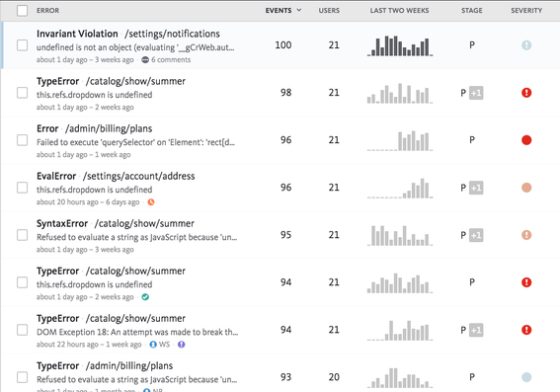
Task: Click the comments icon on Invariant Violation row
Action: pyautogui.click(x=145, y=59)
